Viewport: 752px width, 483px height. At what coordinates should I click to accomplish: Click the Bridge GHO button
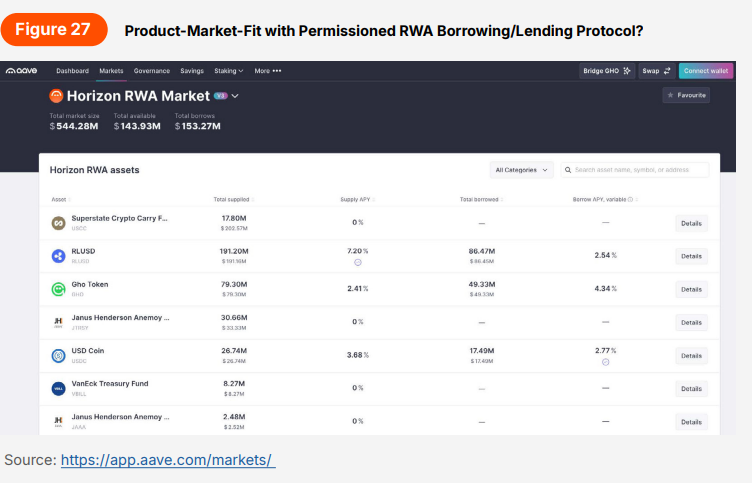[x=607, y=71]
